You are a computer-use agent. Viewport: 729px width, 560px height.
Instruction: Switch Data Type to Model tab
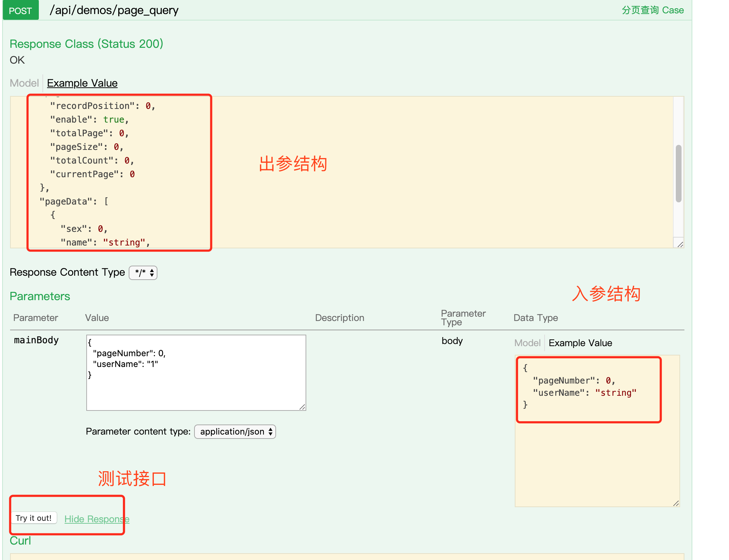pyautogui.click(x=527, y=343)
